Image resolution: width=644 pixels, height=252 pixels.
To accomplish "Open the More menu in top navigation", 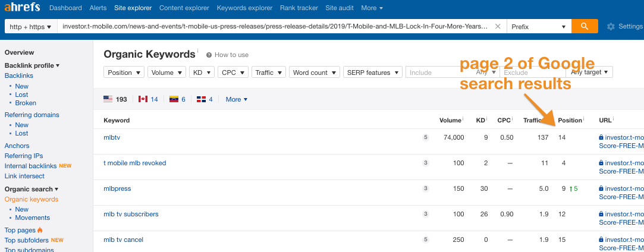I will (372, 8).
